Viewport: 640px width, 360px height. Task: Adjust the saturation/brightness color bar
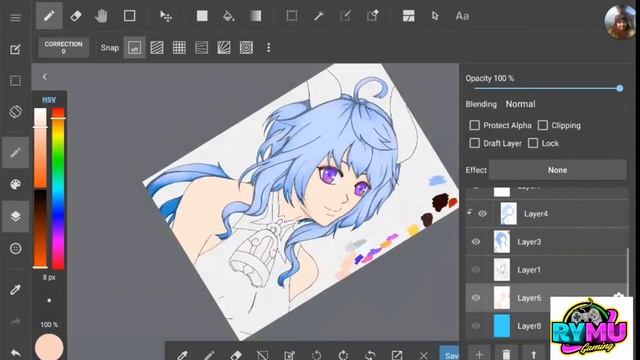(40, 188)
